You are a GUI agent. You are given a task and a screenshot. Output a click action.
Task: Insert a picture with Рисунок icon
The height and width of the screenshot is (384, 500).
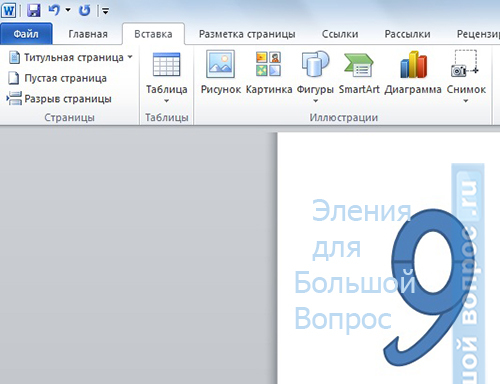tap(220, 64)
